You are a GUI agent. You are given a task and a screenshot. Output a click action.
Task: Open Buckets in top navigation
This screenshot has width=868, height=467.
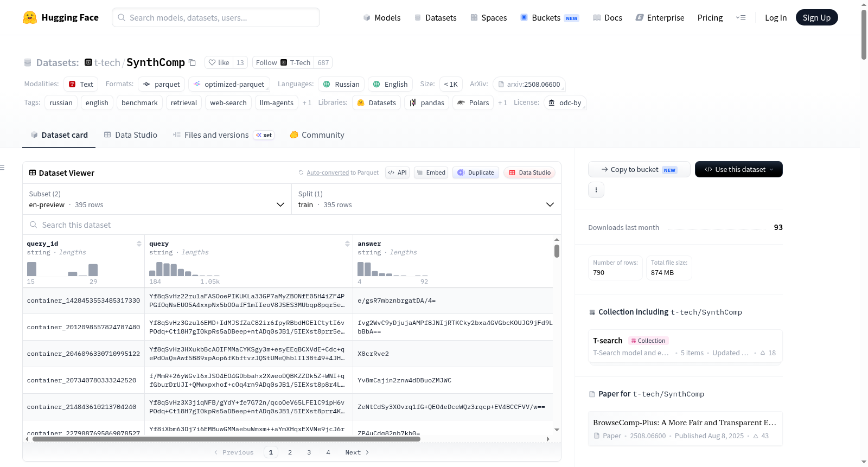550,17
